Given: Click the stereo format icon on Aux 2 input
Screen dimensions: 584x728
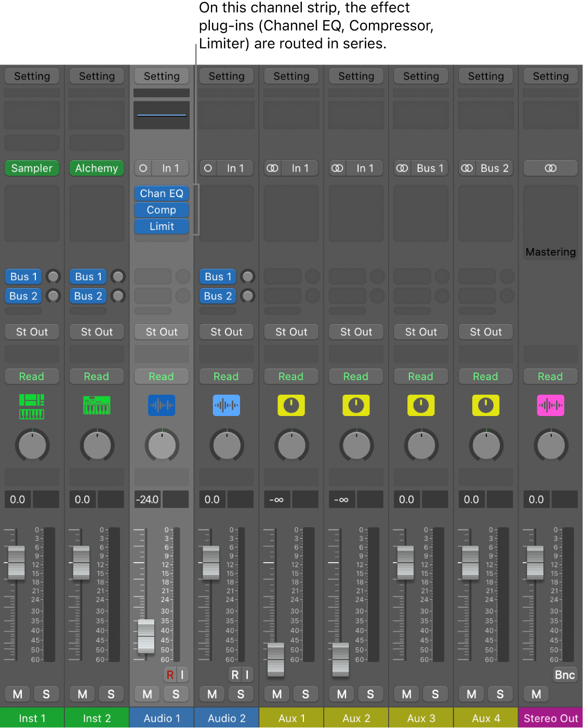Looking at the screenshot, I should (x=337, y=168).
